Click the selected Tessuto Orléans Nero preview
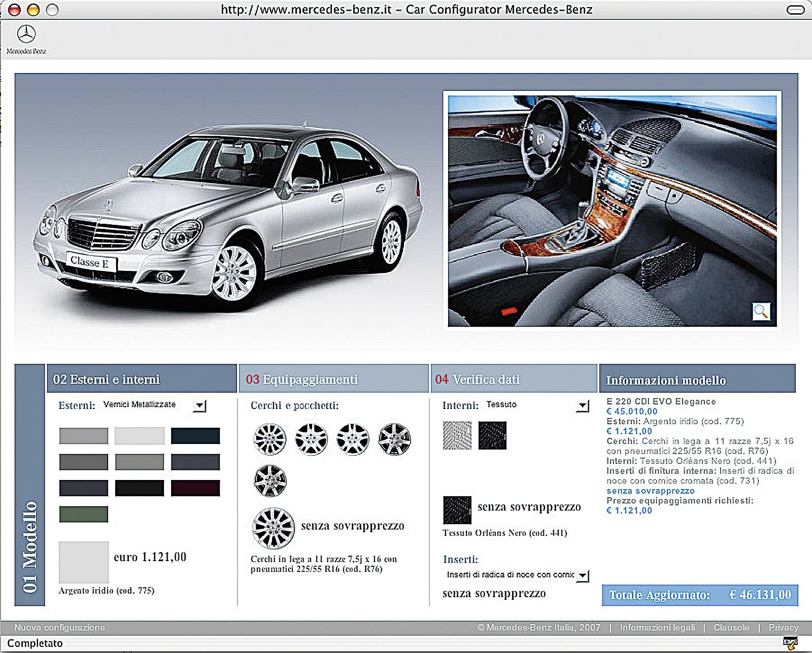Image resolution: width=812 pixels, height=653 pixels. point(457,510)
